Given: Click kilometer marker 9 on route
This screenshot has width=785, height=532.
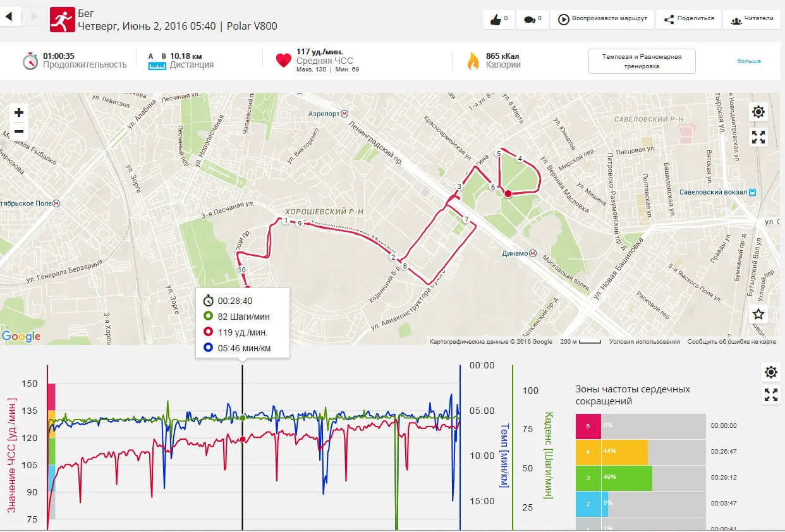Looking at the screenshot, I should pos(299,224).
